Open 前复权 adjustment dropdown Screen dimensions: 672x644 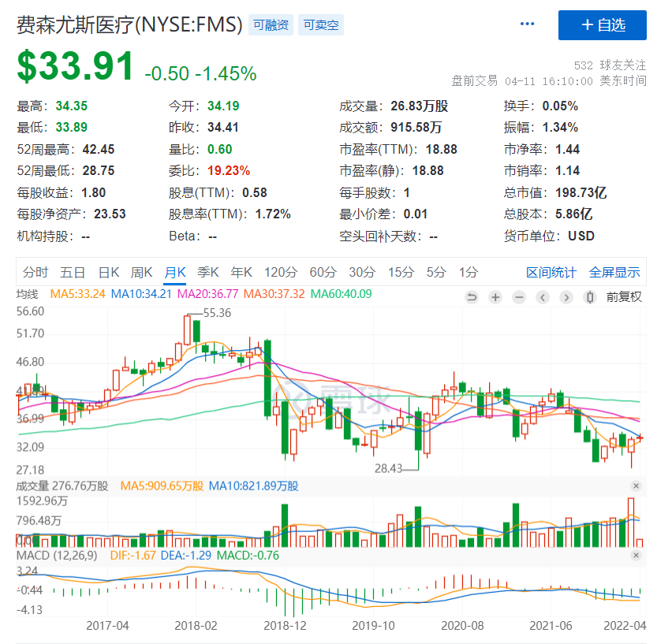tap(624, 296)
